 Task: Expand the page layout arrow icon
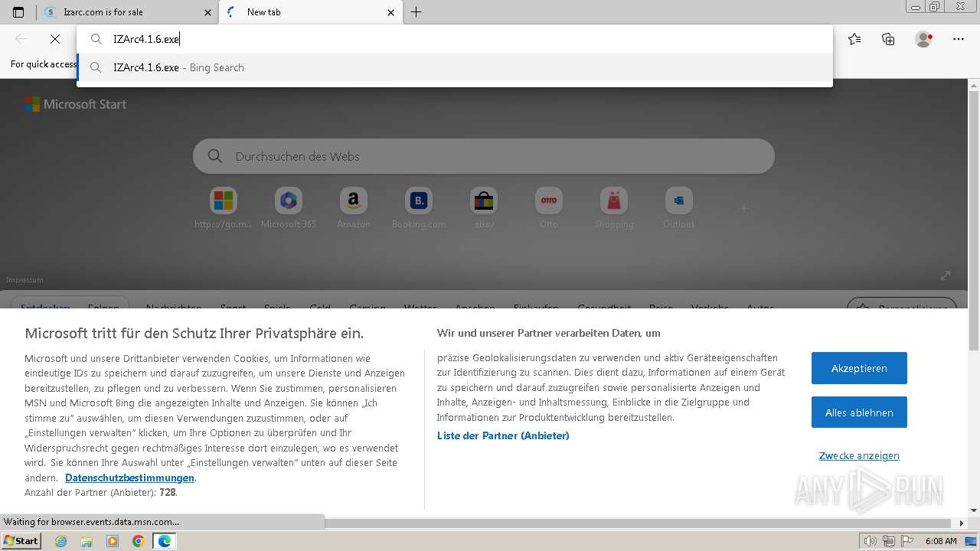[946, 275]
